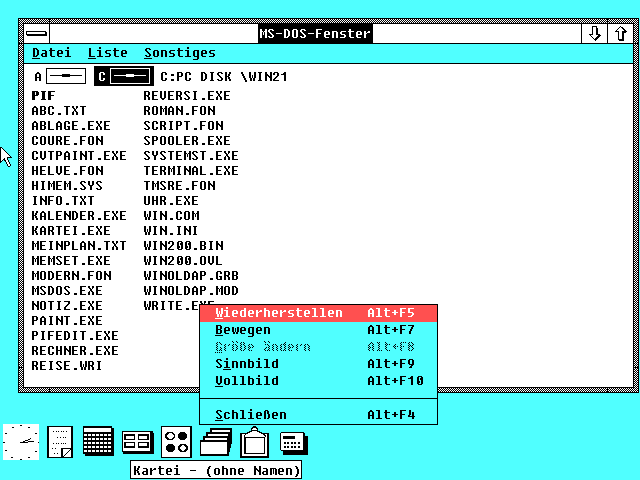Select file KARTEI.EXE in the list
Viewport: 640px width, 480px height.
click(x=71, y=231)
